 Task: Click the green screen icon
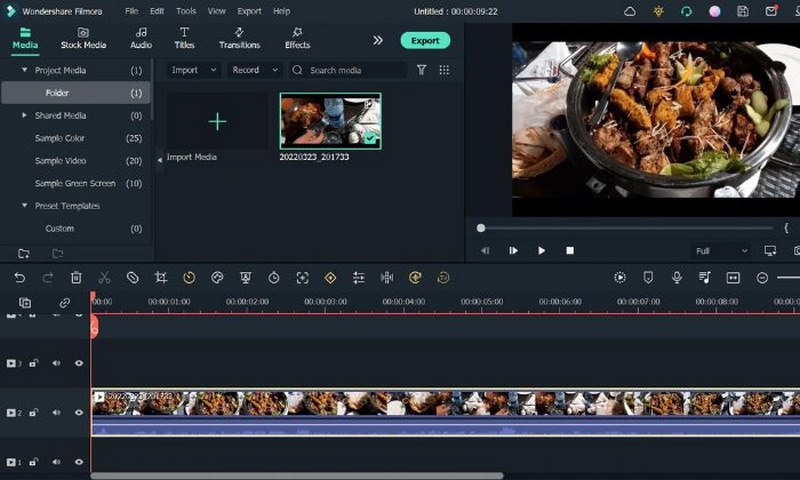245,277
